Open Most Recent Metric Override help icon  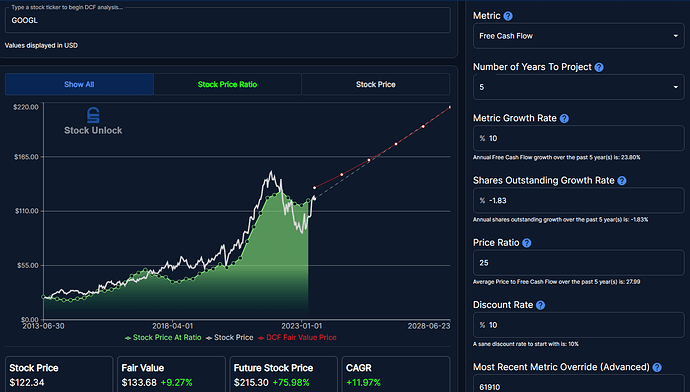pyautogui.click(x=657, y=367)
